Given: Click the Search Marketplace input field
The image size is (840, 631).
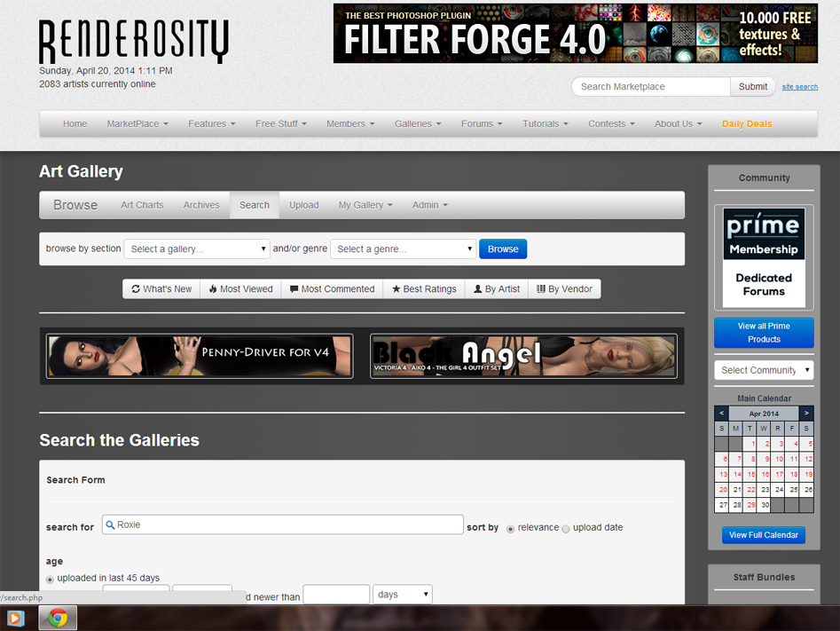Looking at the screenshot, I should click(651, 86).
